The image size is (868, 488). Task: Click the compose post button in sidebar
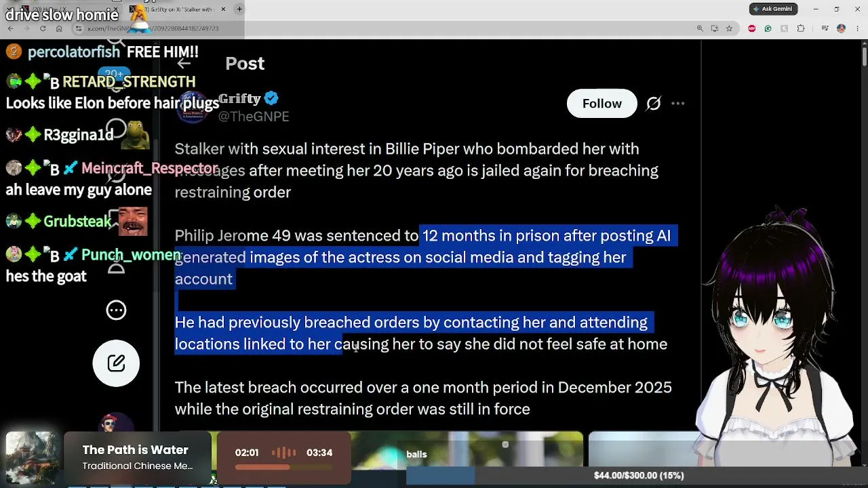(x=116, y=363)
